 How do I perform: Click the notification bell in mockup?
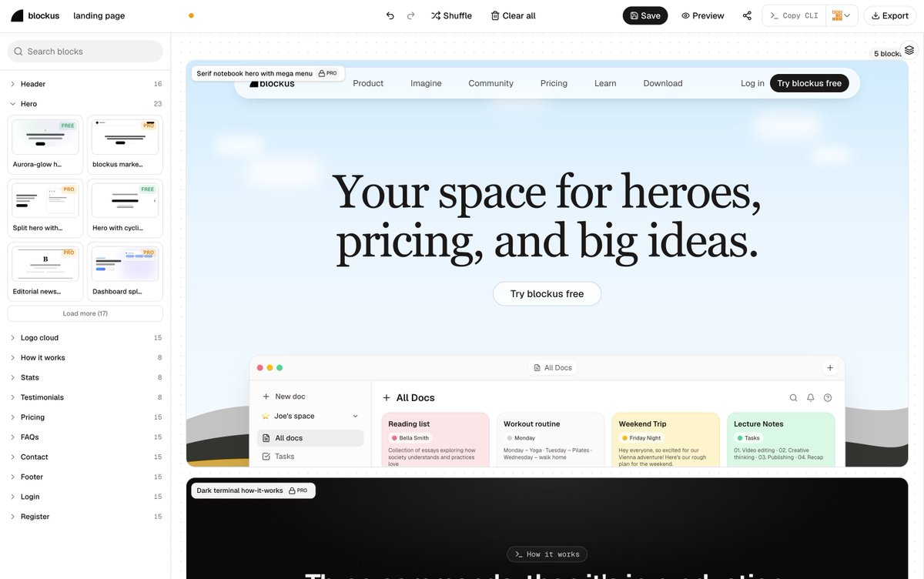[x=811, y=398]
